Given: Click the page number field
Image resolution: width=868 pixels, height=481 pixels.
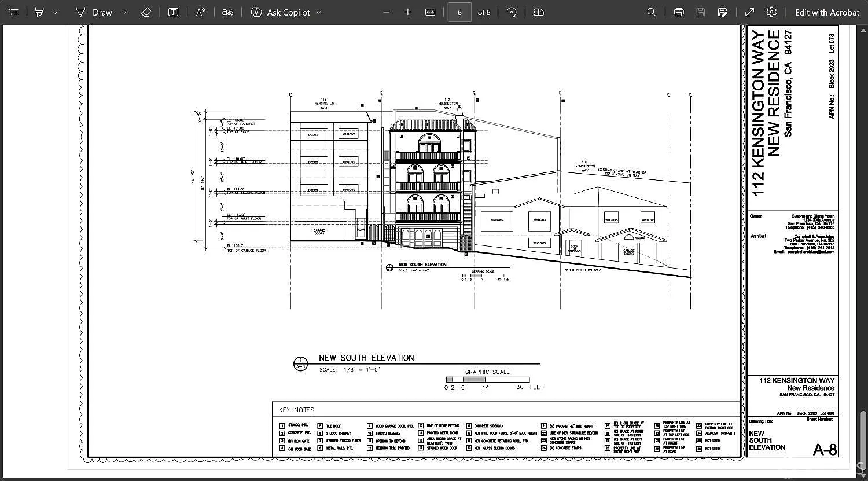Looking at the screenshot, I should click(x=459, y=12).
